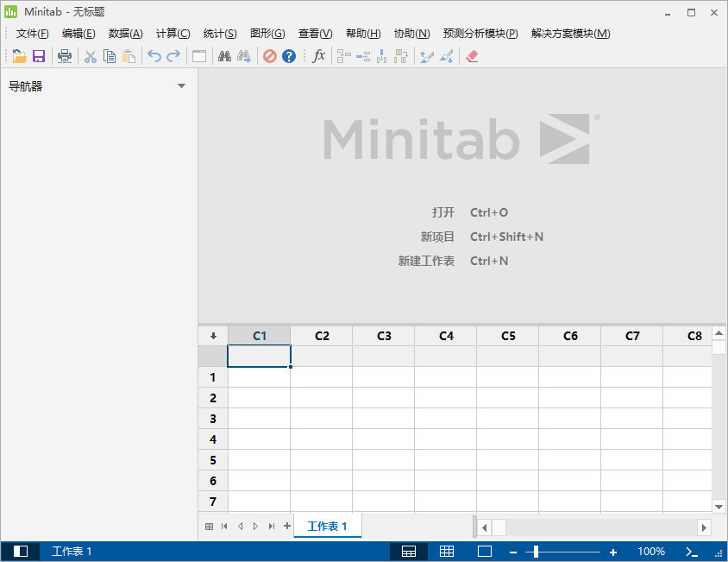Open the 编辑(E) menu
This screenshot has height=562, width=728.
pyautogui.click(x=78, y=34)
